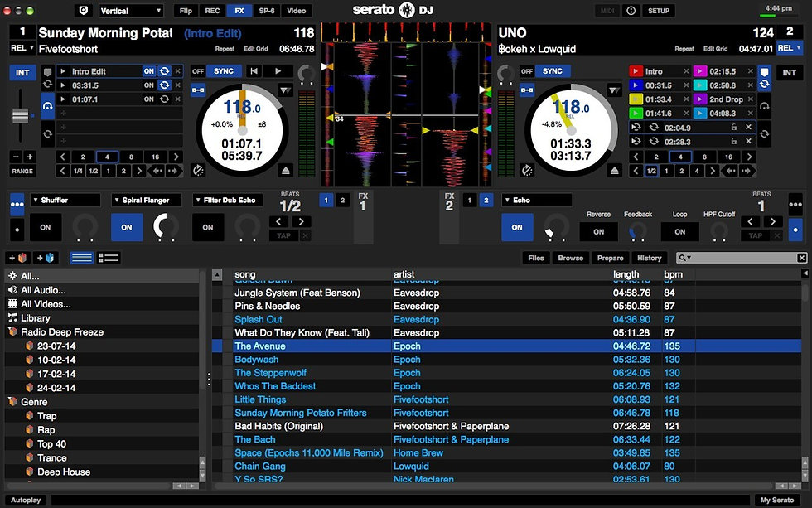
Task: Click the headphone cue icon on left deck
Action: [x=48, y=106]
